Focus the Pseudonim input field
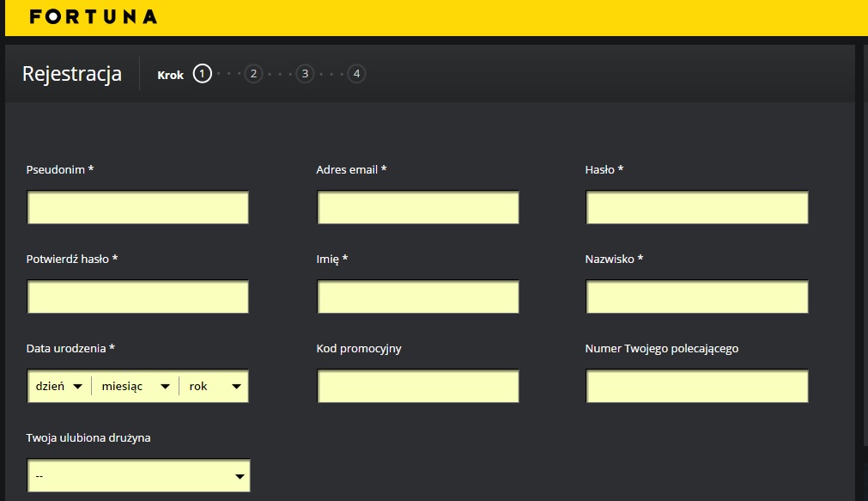 coord(138,208)
